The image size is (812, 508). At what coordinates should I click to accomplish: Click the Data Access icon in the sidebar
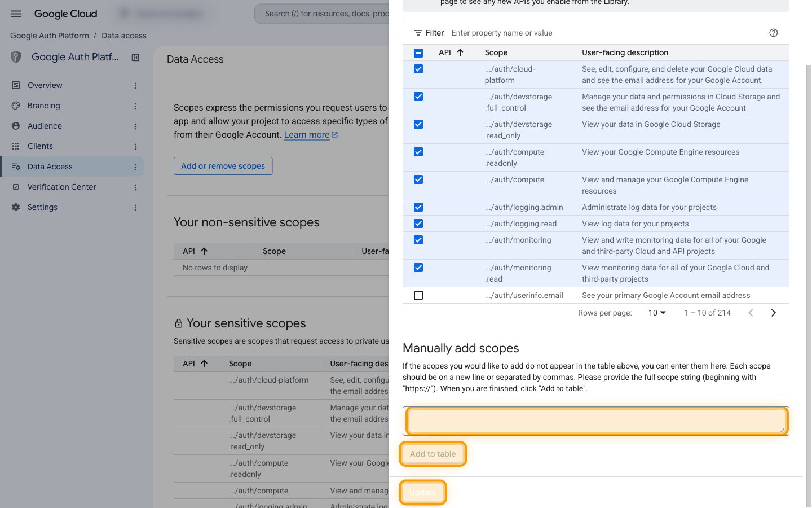pyautogui.click(x=16, y=167)
